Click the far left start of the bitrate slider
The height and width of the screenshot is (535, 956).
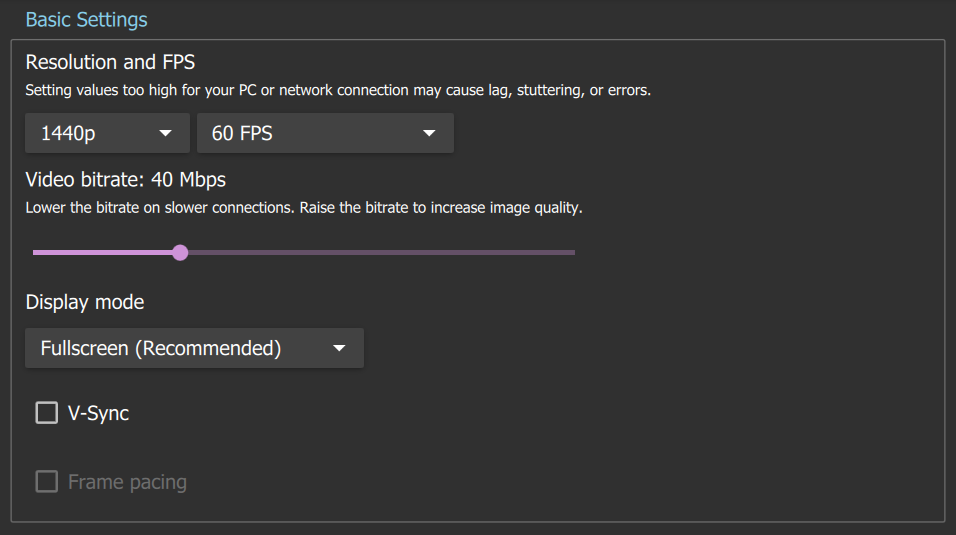35,253
